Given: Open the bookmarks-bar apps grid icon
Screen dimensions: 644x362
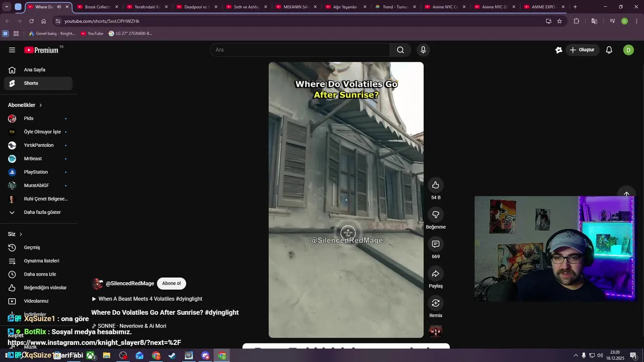Looking at the screenshot, I should (16, 33).
